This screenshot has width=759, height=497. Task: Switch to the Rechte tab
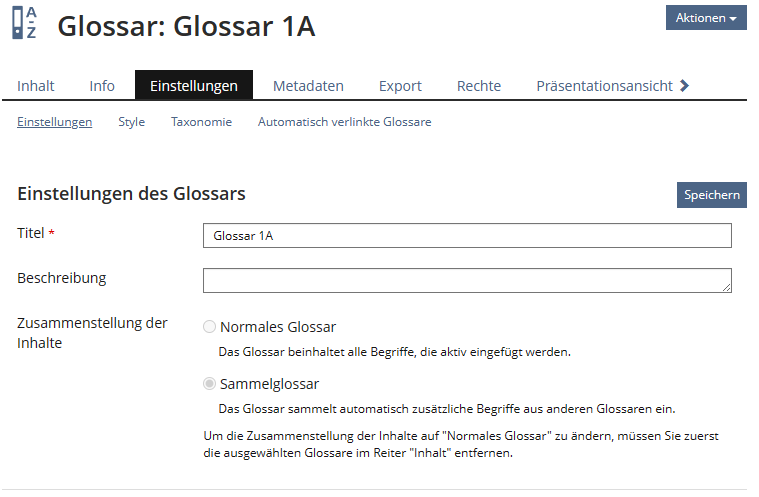pos(479,86)
